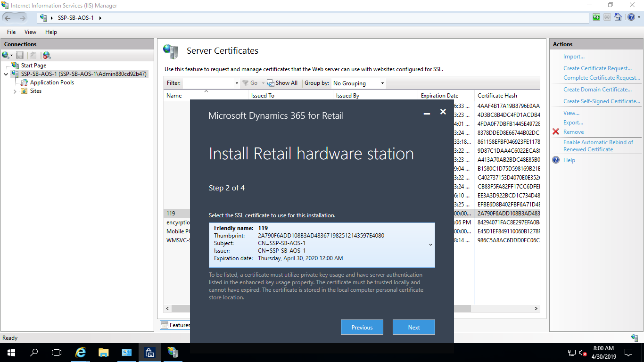Screen dimensions: 644x362
Task: Open the Windows Start button
Action: pyautogui.click(x=11, y=353)
